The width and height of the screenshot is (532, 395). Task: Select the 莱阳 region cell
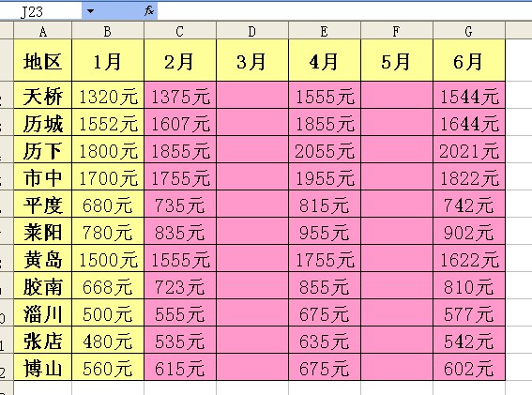tap(43, 231)
